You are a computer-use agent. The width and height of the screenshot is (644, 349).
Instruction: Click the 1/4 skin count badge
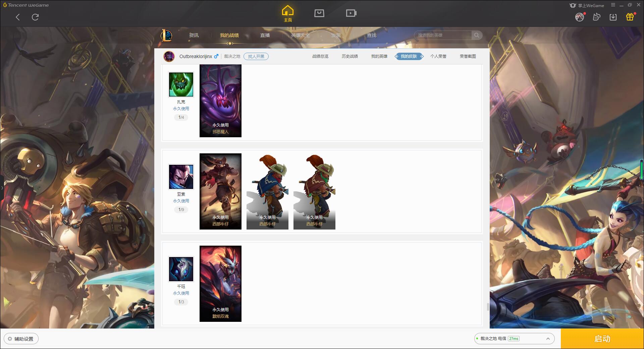coord(181,117)
